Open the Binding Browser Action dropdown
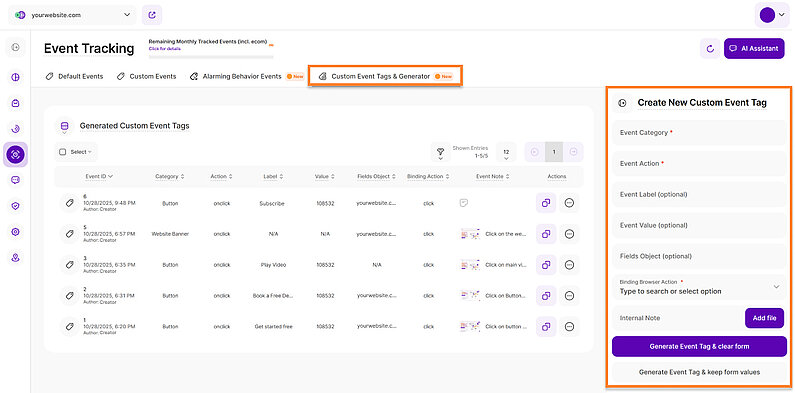 699,287
